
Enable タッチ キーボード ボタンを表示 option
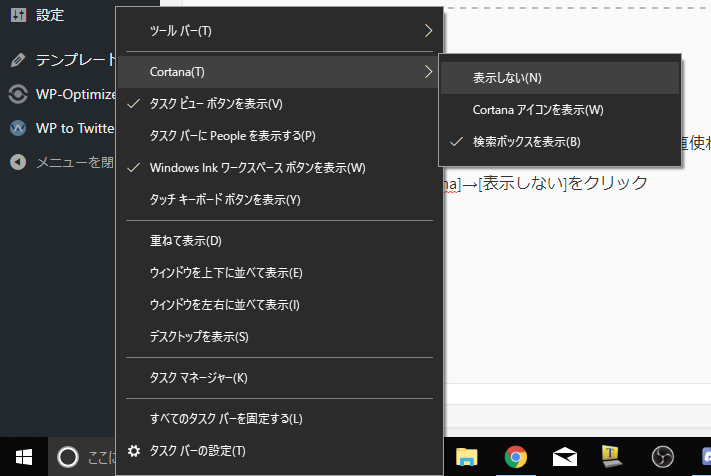[x=224, y=200]
